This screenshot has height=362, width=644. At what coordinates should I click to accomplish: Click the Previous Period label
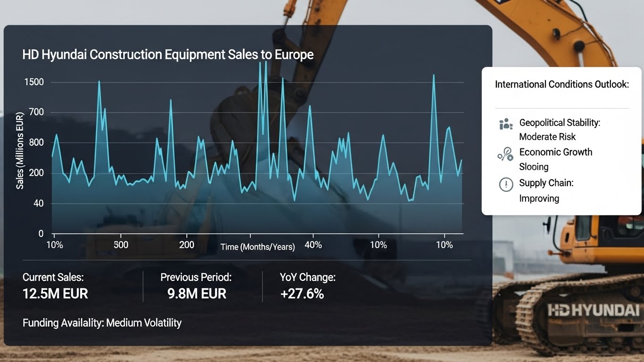tap(196, 277)
